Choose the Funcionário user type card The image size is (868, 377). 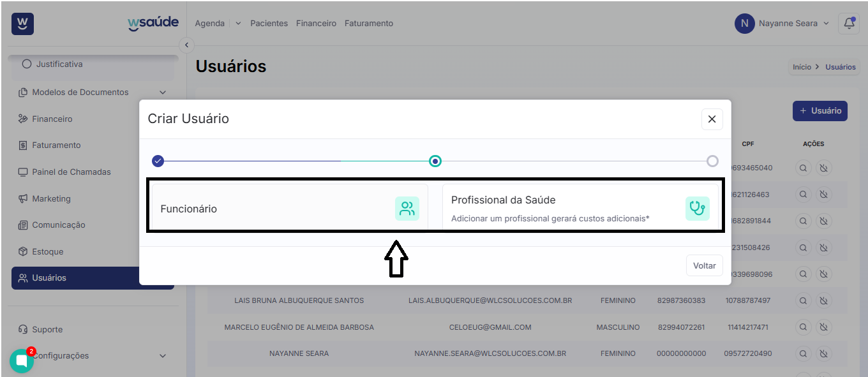290,209
